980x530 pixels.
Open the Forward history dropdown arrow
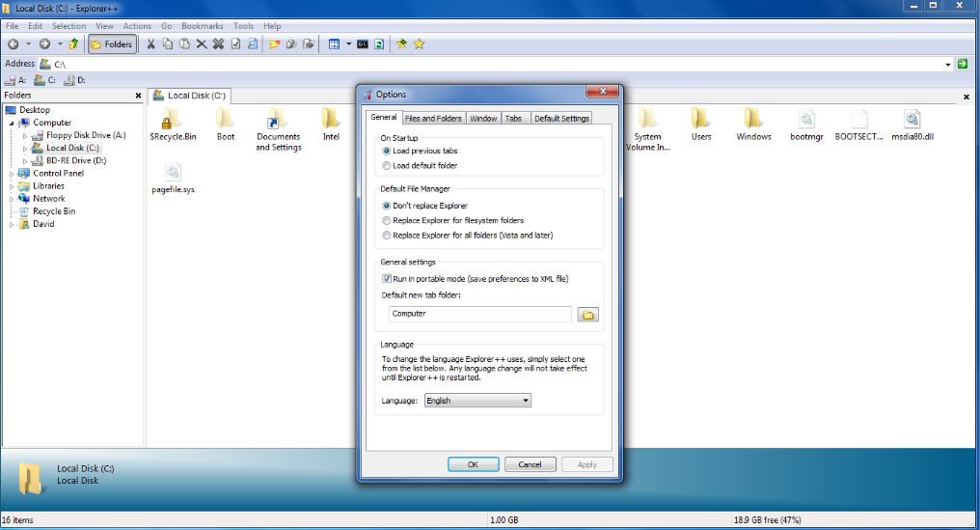click(60, 43)
